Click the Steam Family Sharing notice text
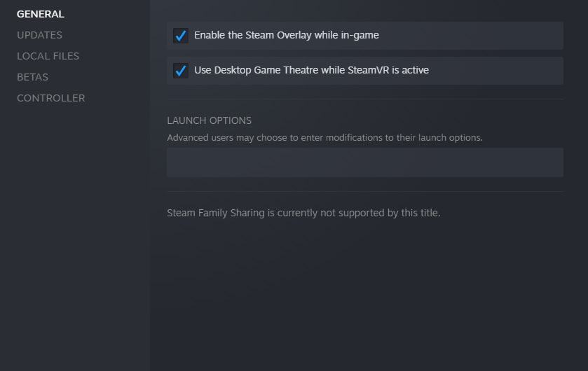The height and width of the screenshot is (371, 588). pos(303,213)
